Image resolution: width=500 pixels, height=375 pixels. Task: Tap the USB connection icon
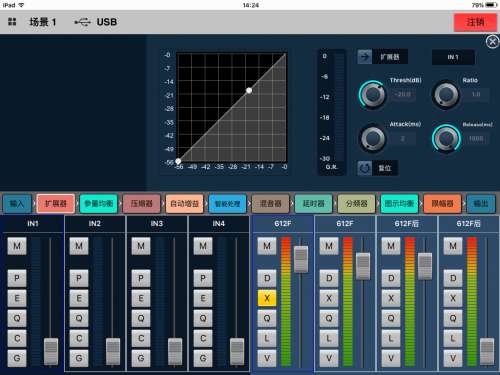click(x=82, y=22)
